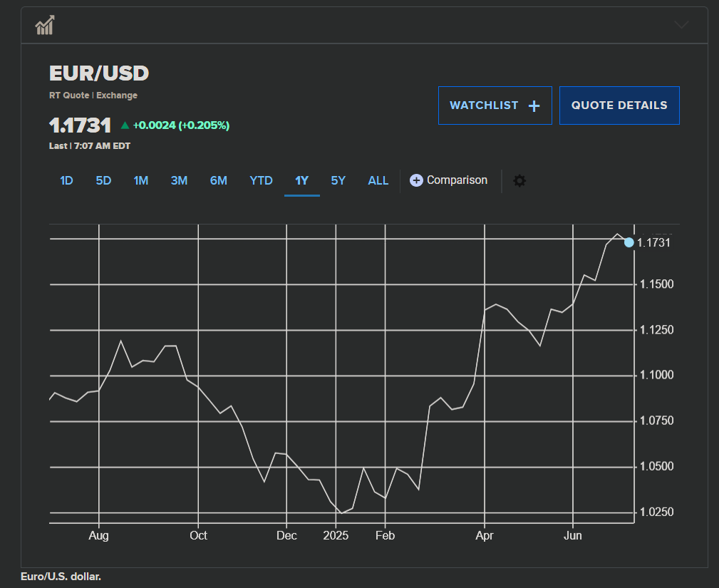
Task: Show ALL historical data range
Action: [x=378, y=181]
